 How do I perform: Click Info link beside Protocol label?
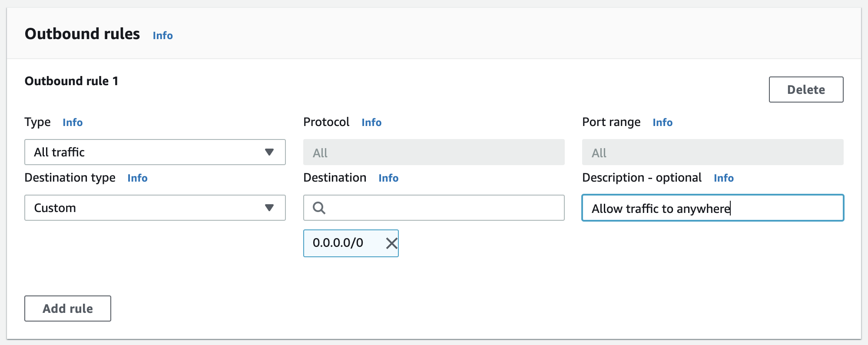coord(371,123)
